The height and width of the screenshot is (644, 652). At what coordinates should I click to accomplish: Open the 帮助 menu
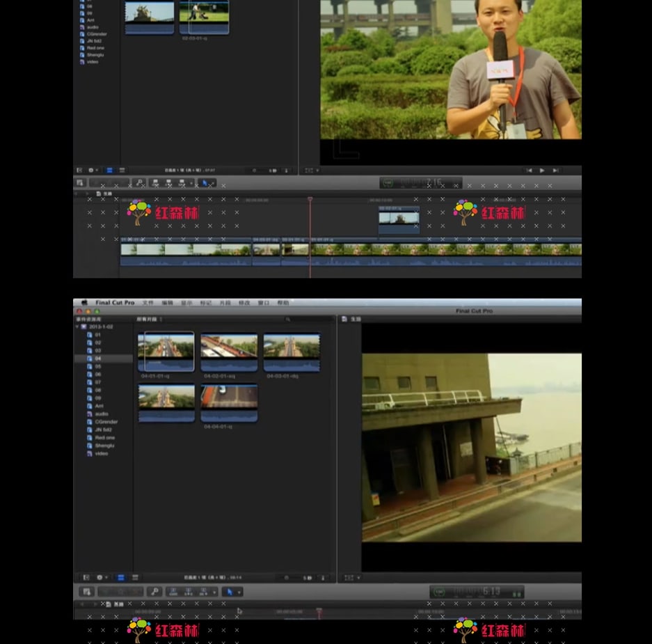(x=283, y=302)
